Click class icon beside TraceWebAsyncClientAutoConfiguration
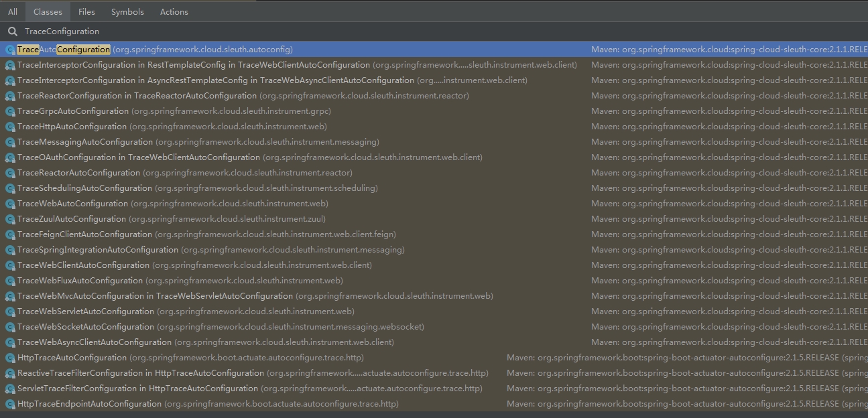868x418 pixels. click(x=10, y=342)
